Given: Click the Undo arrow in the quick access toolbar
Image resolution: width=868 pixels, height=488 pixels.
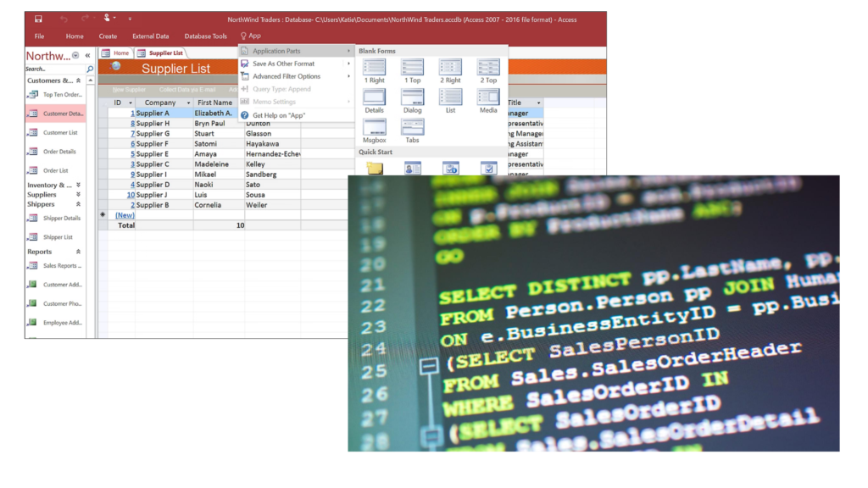Looking at the screenshot, I should (64, 19).
